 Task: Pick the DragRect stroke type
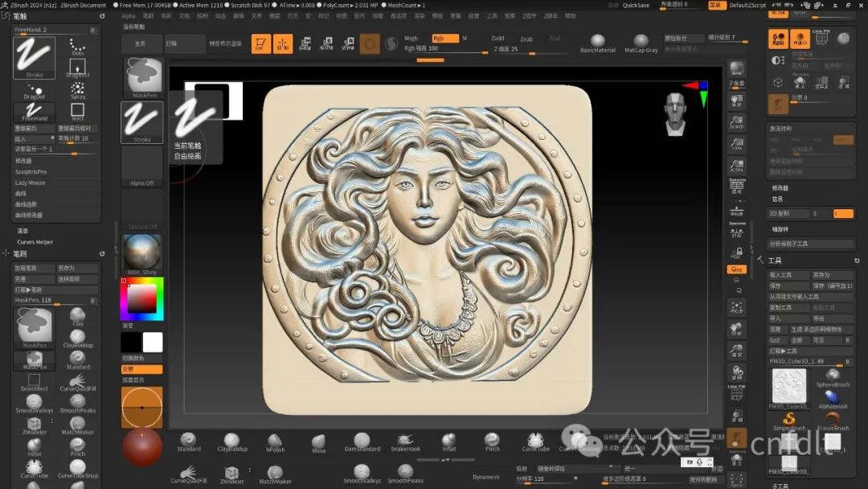pos(77,68)
